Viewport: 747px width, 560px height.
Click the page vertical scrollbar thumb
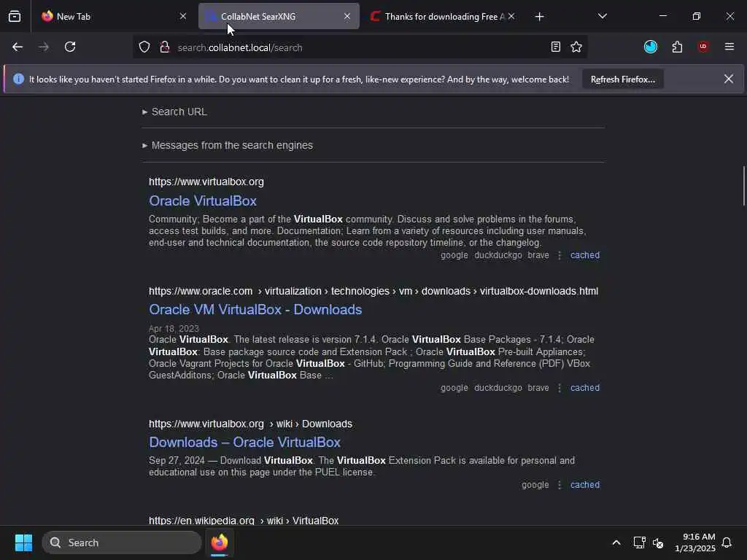[743, 186]
